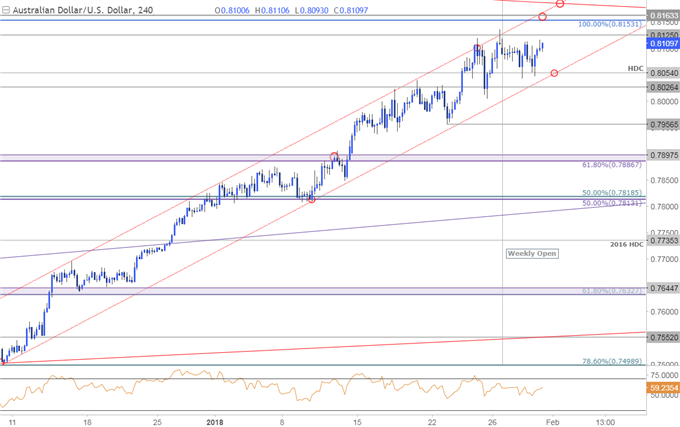Click the 0.76000 price scale tick
680x427 pixels.
click(x=664, y=312)
